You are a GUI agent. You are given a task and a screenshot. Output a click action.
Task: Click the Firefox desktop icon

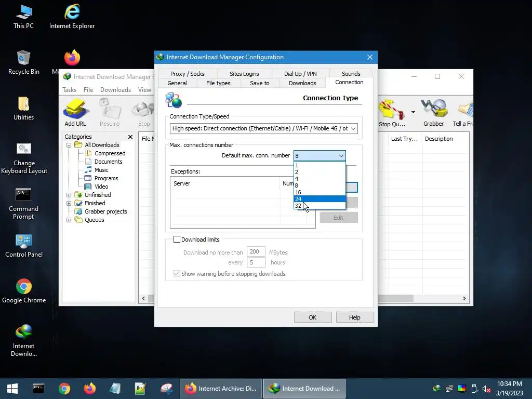[x=72, y=58]
